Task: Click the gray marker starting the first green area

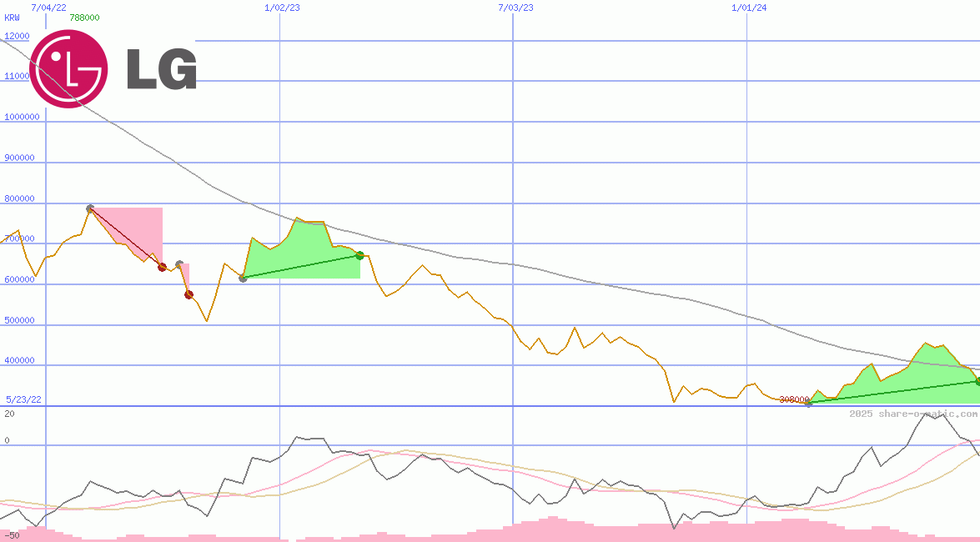Action: tap(243, 279)
